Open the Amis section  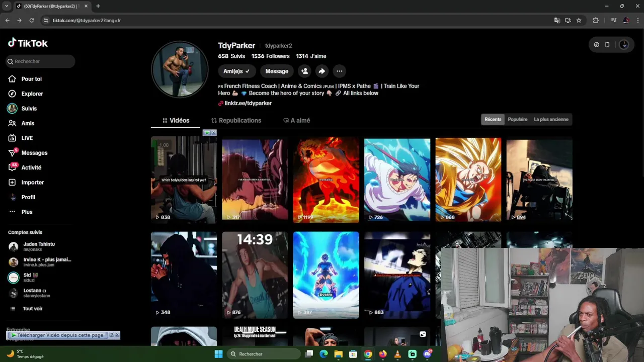(28, 123)
